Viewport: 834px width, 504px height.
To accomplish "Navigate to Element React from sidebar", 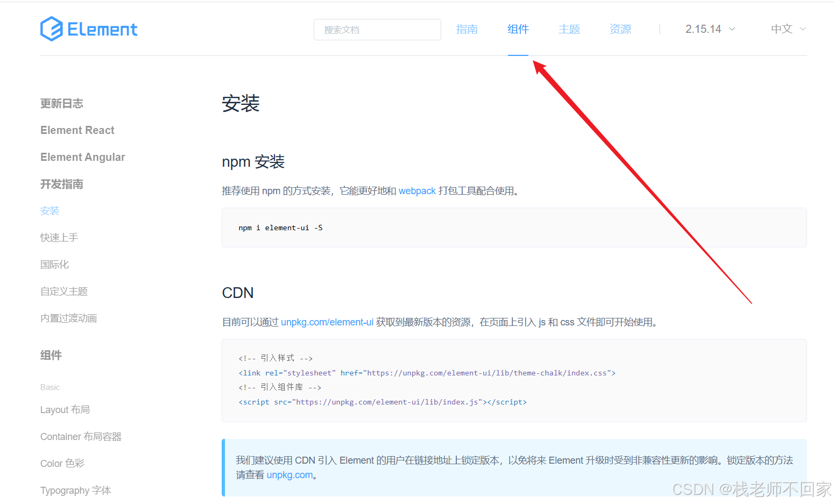I will coord(77,130).
